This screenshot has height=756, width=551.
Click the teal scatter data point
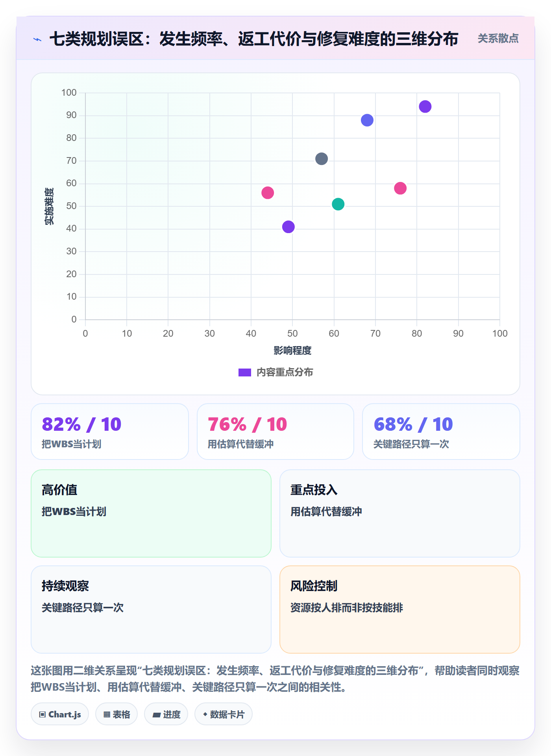click(338, 204)
